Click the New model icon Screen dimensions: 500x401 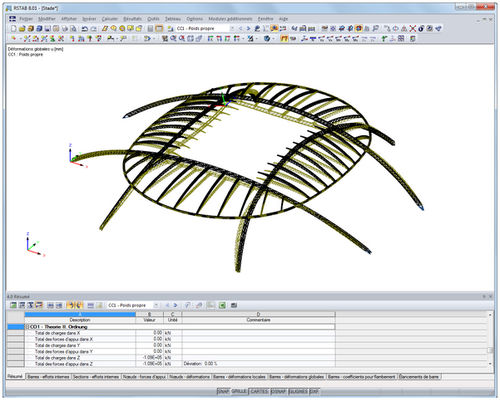pos(13,29)
